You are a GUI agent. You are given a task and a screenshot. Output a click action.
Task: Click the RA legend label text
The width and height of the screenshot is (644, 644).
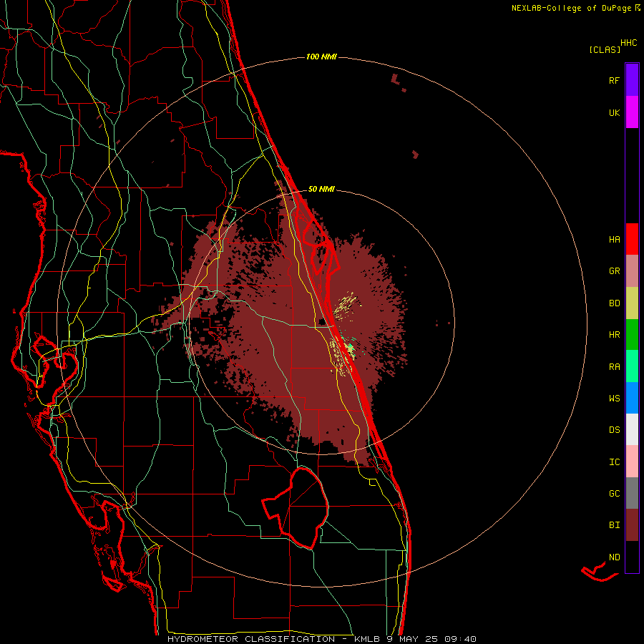coord(615,367)
